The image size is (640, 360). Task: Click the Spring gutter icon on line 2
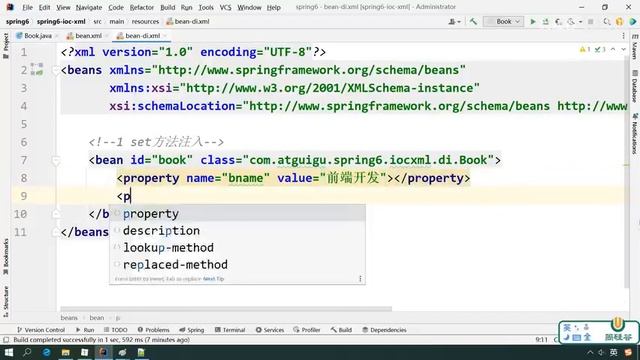pyautogui.click(x=37, y=69)
